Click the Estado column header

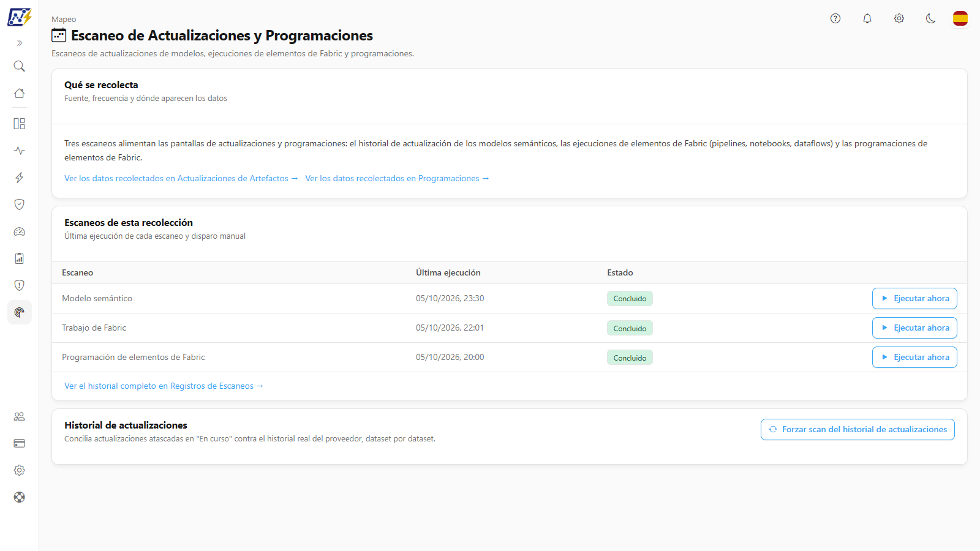tap(620, 272)
